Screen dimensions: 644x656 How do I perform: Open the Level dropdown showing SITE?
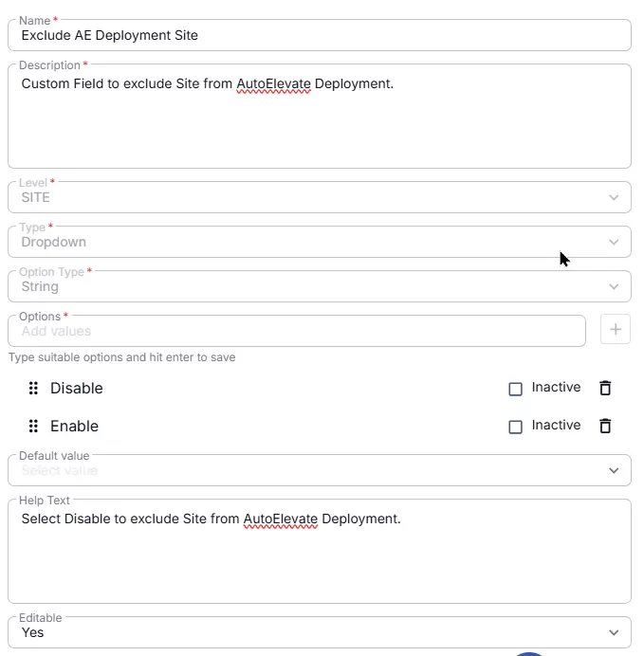(x=320, y=197)
